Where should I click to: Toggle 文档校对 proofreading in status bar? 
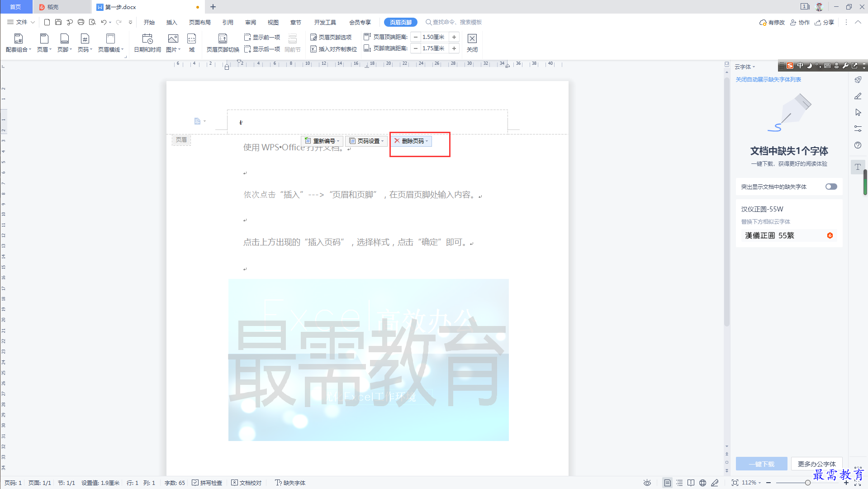tap(247, 483)
